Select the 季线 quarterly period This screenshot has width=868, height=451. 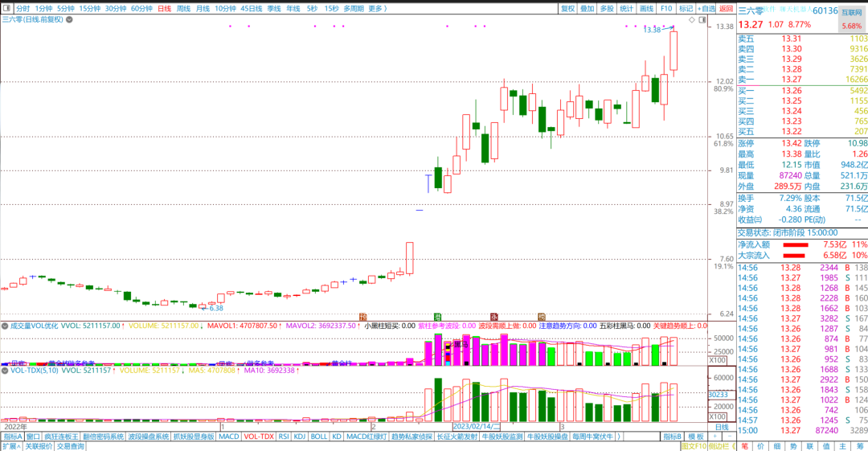click(274, 9)
